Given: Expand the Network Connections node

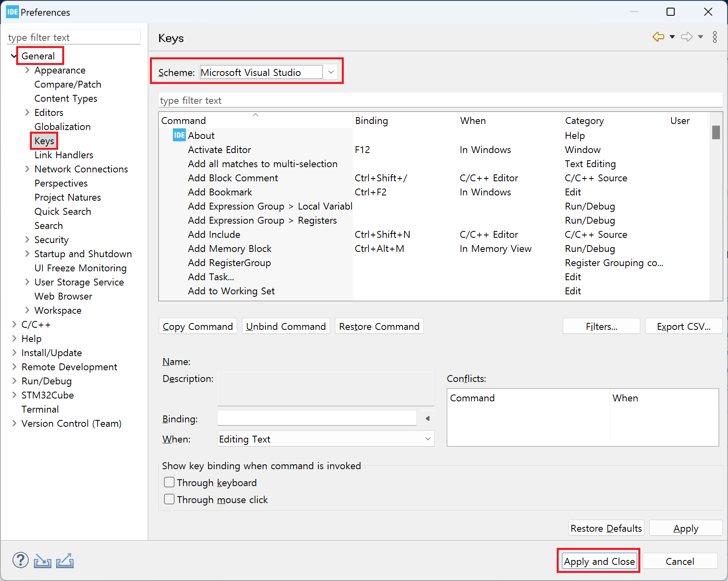Looking at the screenshot, I should click(27, 169).
